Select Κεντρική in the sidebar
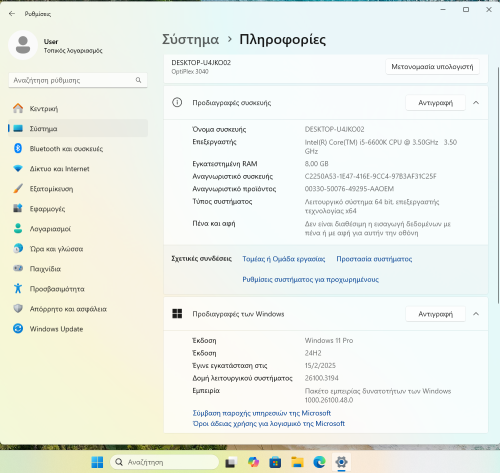 78,109
